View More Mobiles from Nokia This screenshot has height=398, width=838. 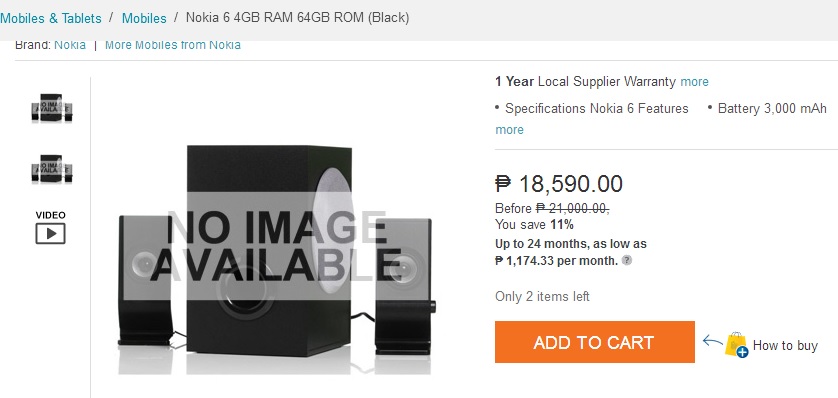[x=173, y=45]
